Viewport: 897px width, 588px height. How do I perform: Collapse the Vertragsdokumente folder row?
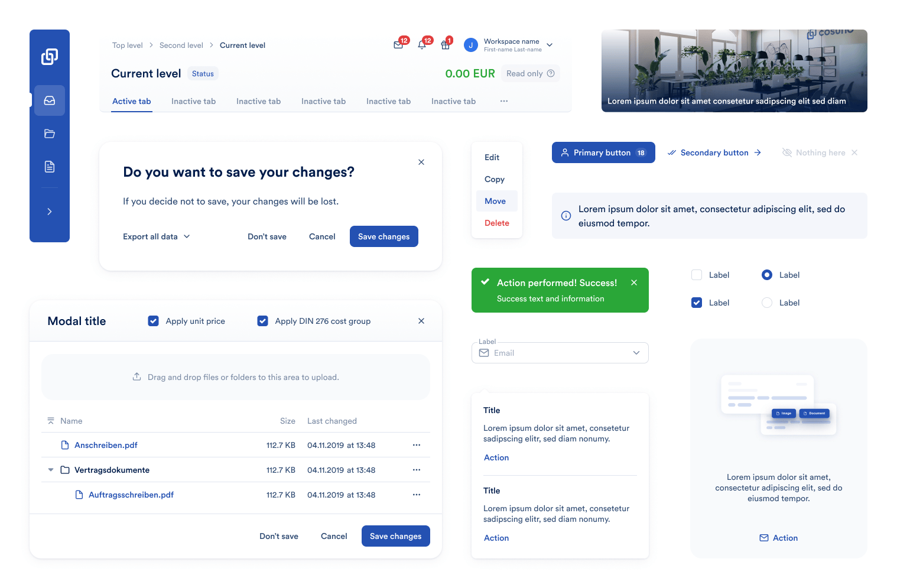(51, 469)
